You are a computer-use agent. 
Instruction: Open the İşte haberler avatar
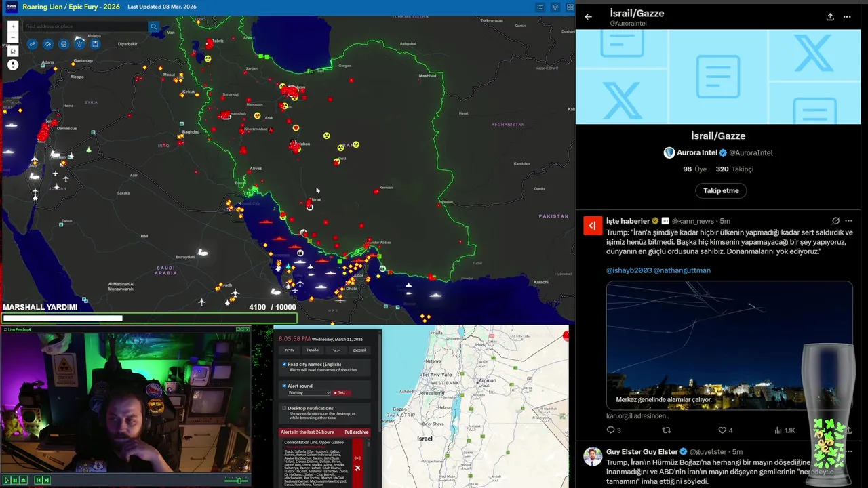click(593, 226)
